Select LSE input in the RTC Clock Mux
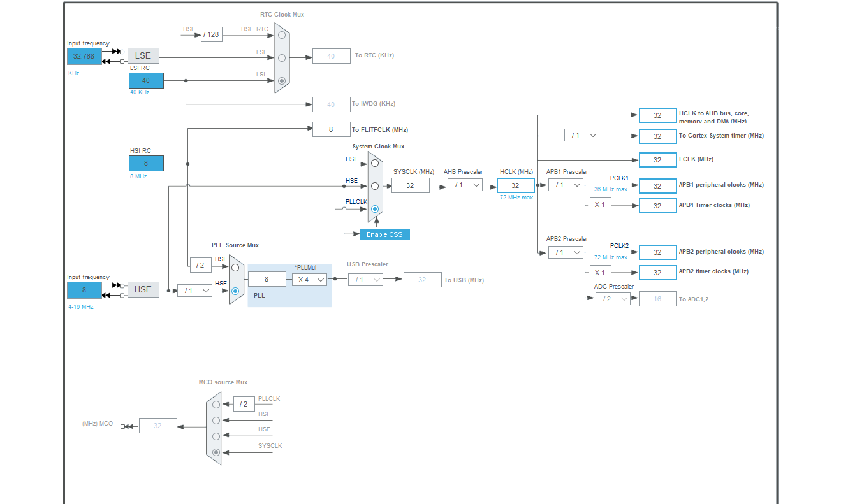The width and height of the screenshot is (848, 504). coord(281,57)
